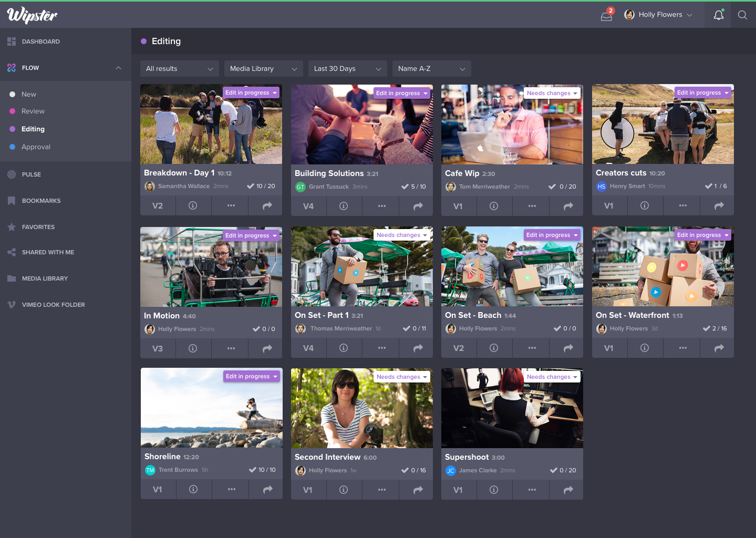Viewport: 756px width, 538px height.
Task: Click Henry Smart on Creators cuts card
Action: (627, 186)
